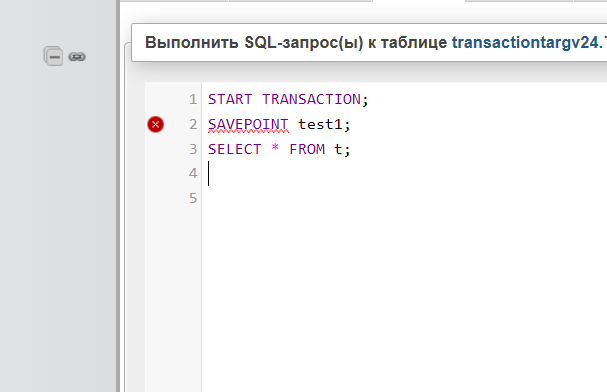Click the test1 savepoint name
The image size is (607, 392).
(x=320, y=124)
